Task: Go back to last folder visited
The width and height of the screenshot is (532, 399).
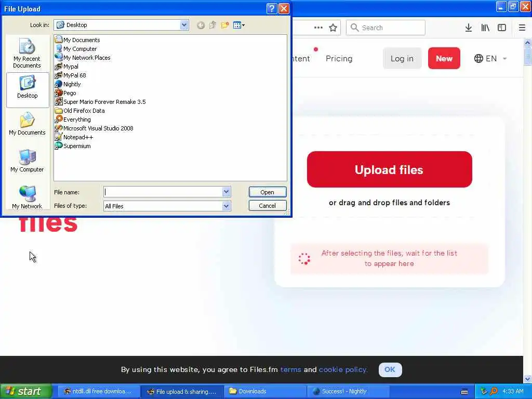Action: (201, 25)
